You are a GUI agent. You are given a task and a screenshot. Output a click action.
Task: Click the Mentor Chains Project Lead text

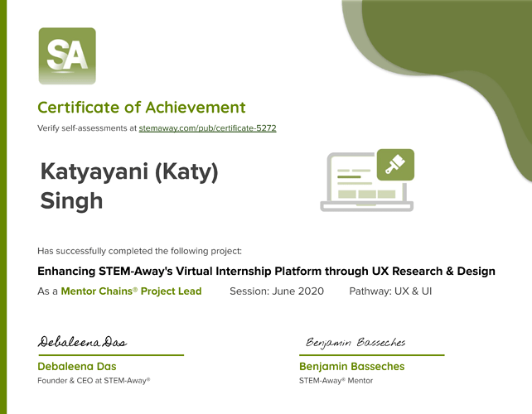[x=131, y=291]
